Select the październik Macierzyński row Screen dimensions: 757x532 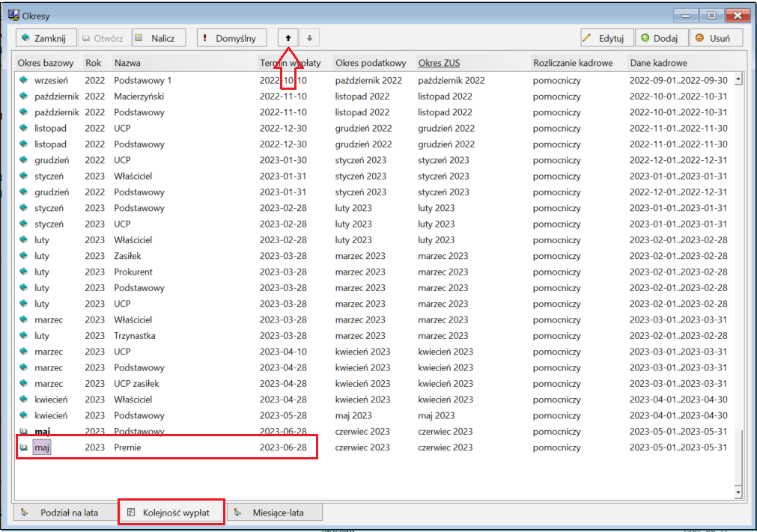coord(376,96)
